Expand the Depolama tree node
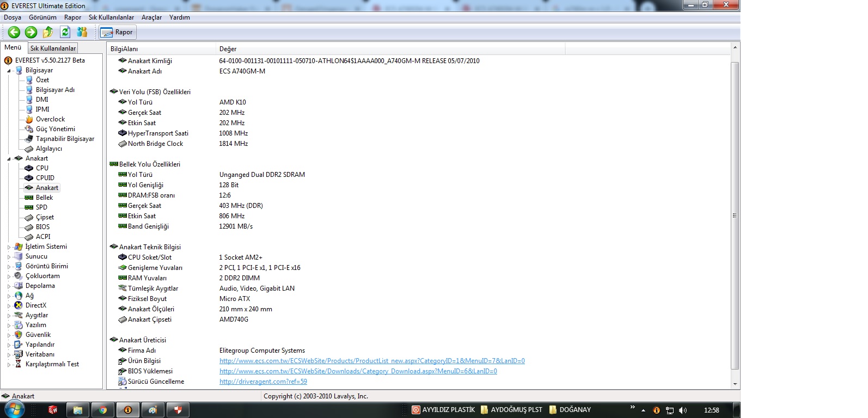868x418 pixels. pos(9,286)
